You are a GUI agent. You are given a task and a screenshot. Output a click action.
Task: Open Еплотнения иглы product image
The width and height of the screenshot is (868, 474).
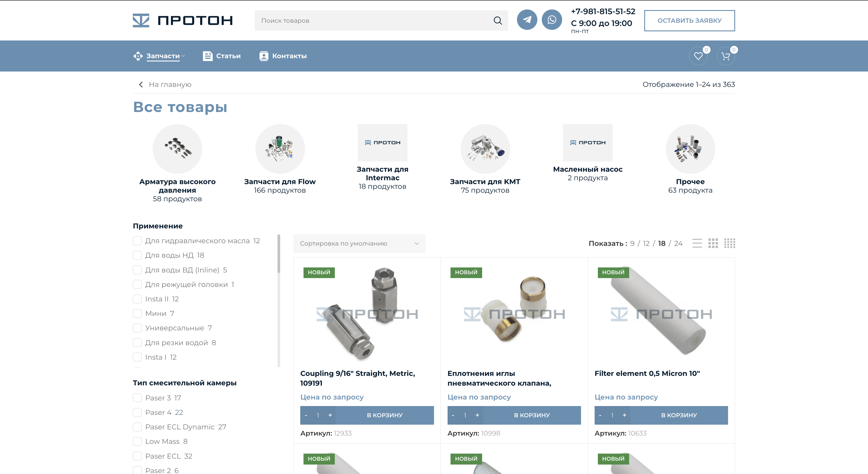coord(514,314)
